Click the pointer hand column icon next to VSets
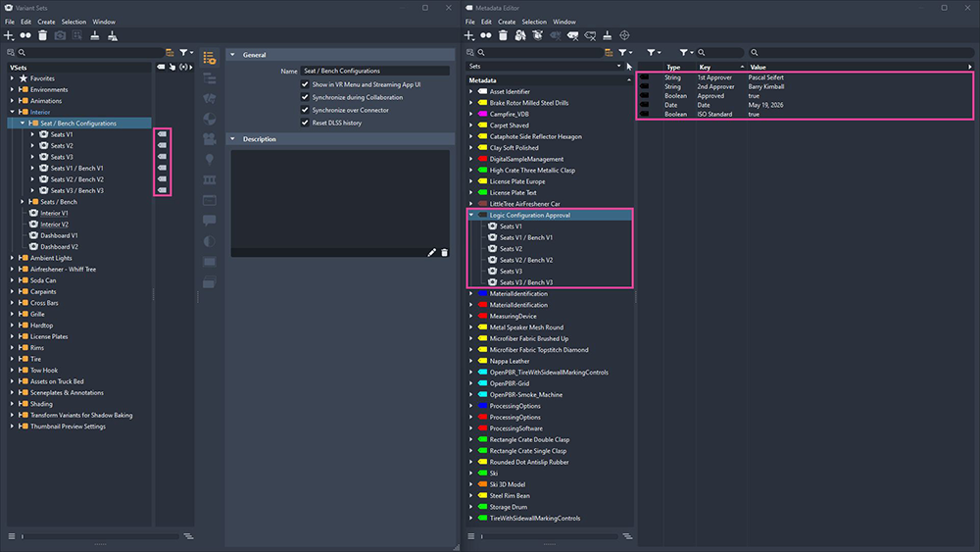Image resolution: width=980 pixels, height=552 pixels. [172, 67]
